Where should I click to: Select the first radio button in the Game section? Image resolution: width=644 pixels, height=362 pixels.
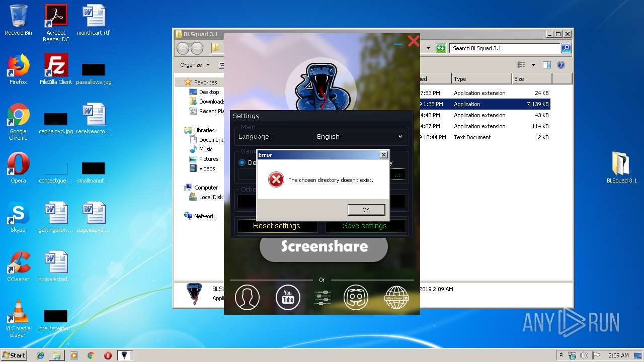point(242,162)
